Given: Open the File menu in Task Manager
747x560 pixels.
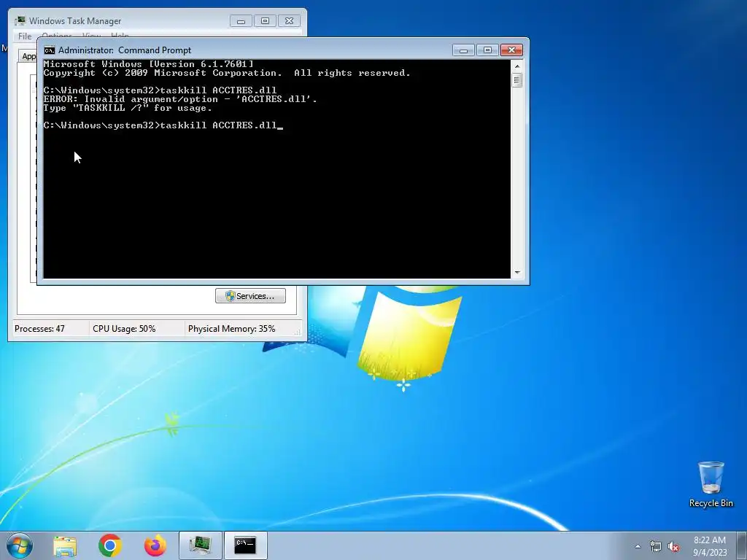Looking at the screenshot, I should pyautogui.click(x=25, y=36).
